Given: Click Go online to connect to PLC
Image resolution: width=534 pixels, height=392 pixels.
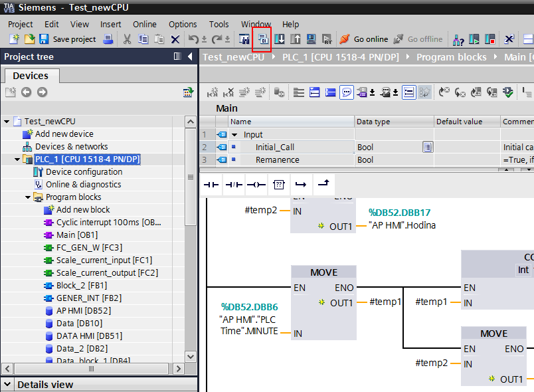Looking at the screenshot, I should 364,39.
